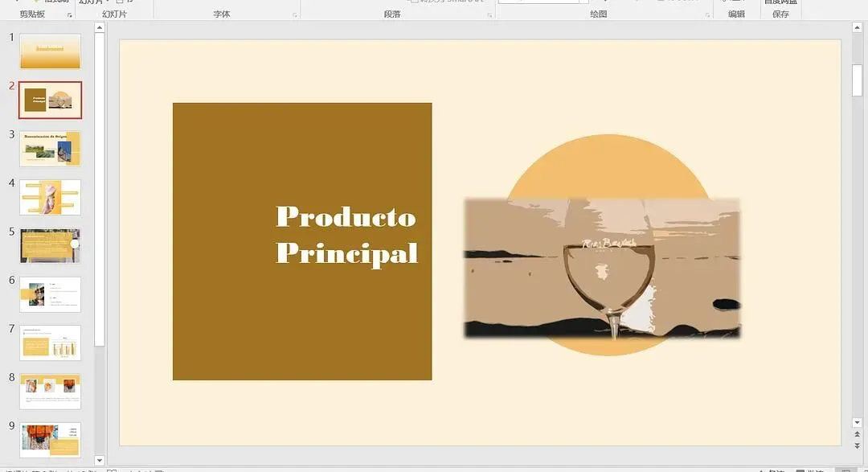
Task: Click the 保存 ribbon group label
Action: [780, 14]
